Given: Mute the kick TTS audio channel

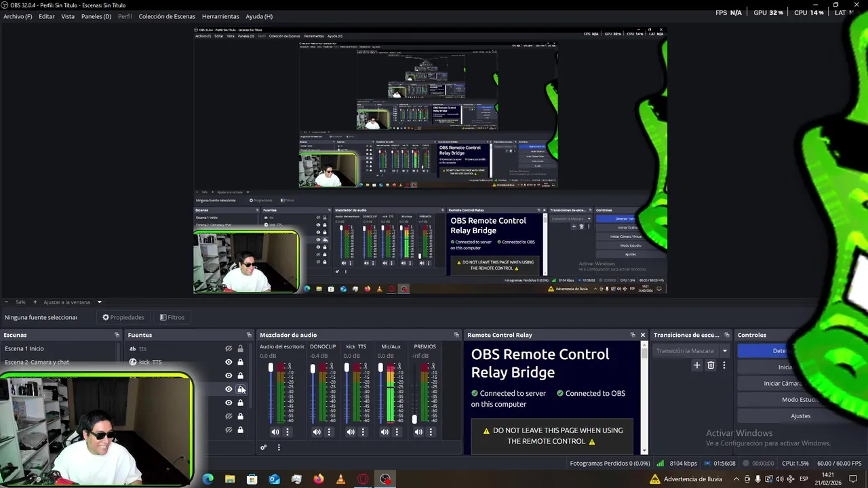Looking at the screenshot, I should 351,432.
